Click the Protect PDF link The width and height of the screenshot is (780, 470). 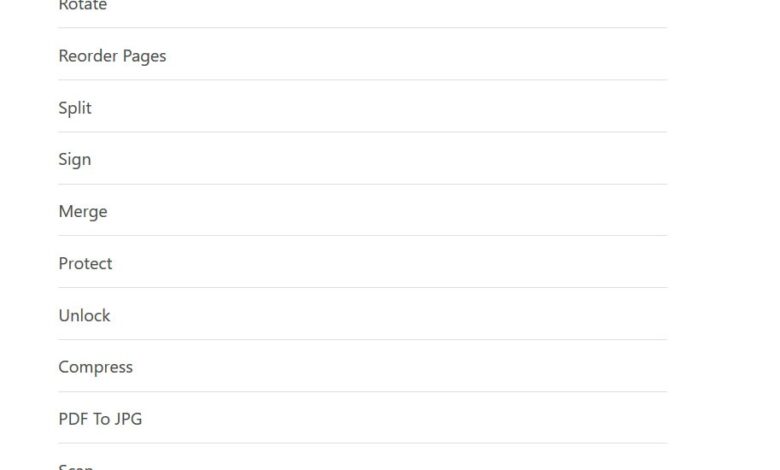pos(85,264)
